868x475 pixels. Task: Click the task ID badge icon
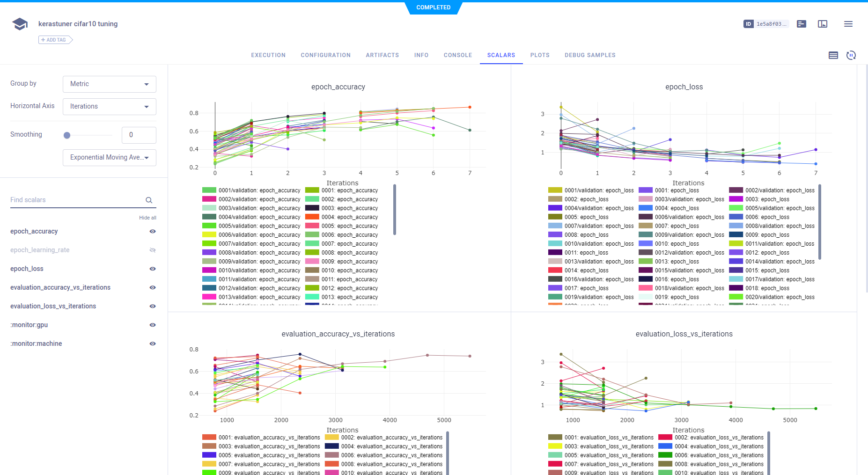[748, 24]
